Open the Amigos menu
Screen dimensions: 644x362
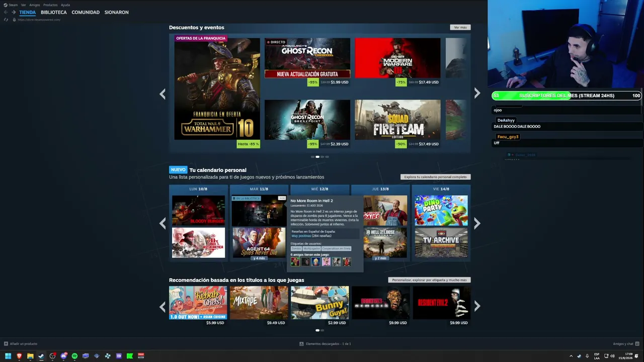tap(35, 5)
